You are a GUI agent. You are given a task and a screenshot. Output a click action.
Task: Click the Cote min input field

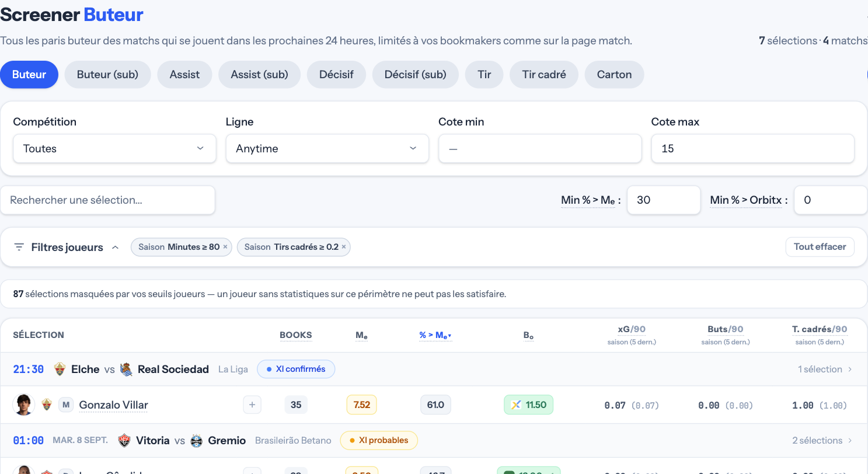pos(540,149)
